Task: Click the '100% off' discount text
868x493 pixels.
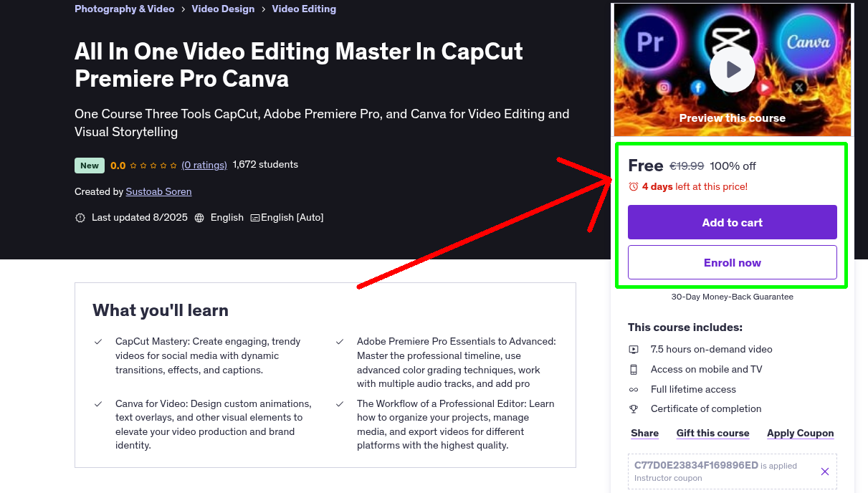Action: (x=733, y=166)
